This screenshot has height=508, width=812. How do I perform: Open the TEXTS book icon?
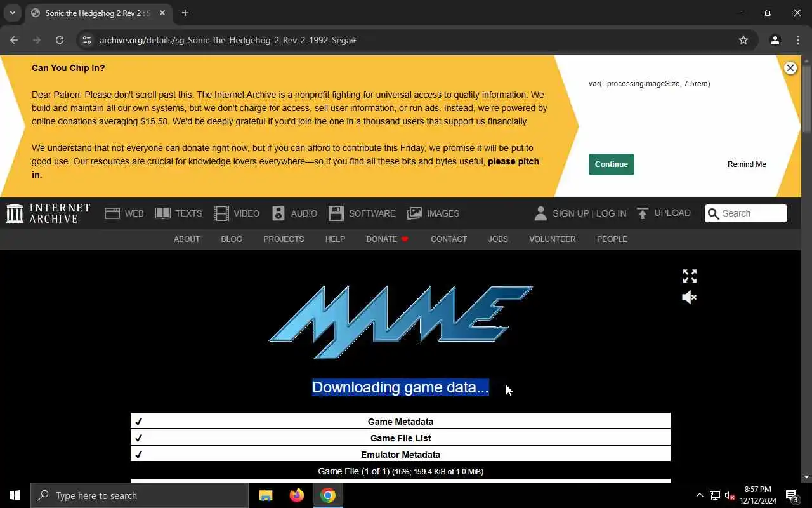click(x=163, y=213)
